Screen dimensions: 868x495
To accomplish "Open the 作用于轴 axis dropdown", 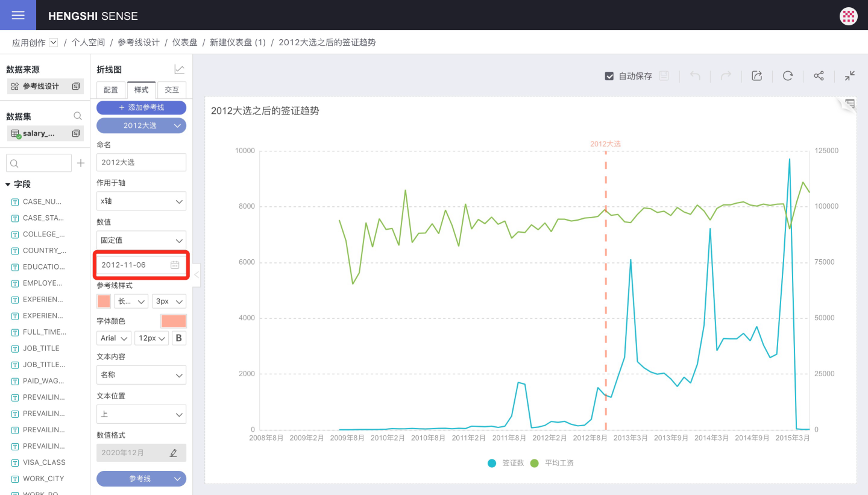I will 141,201.
